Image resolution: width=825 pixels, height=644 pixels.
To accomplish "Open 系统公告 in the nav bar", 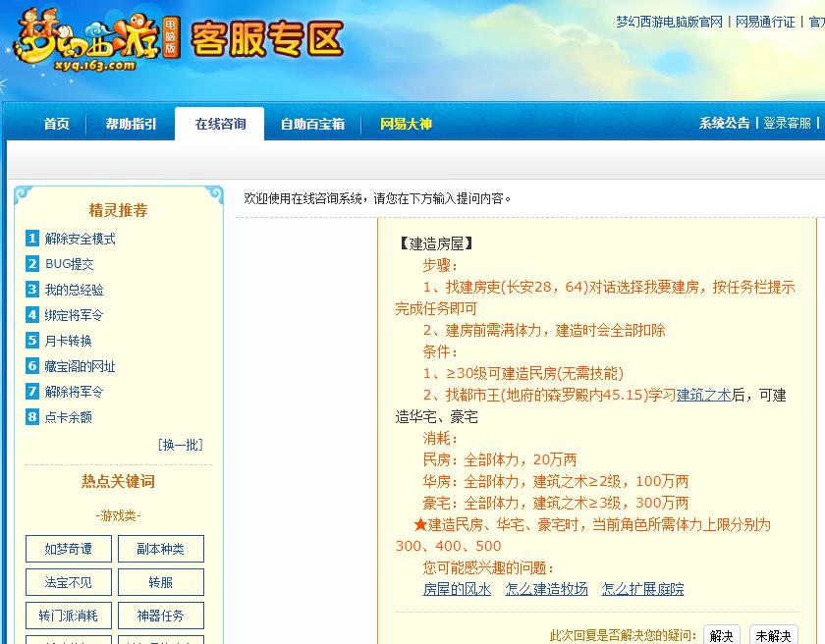I will (x=724, y=123).
